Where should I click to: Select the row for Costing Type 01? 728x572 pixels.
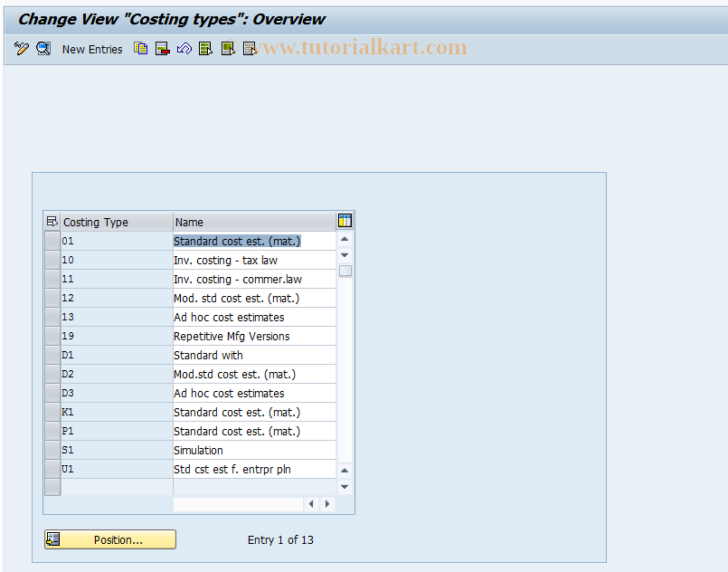[x=52, y=241]
